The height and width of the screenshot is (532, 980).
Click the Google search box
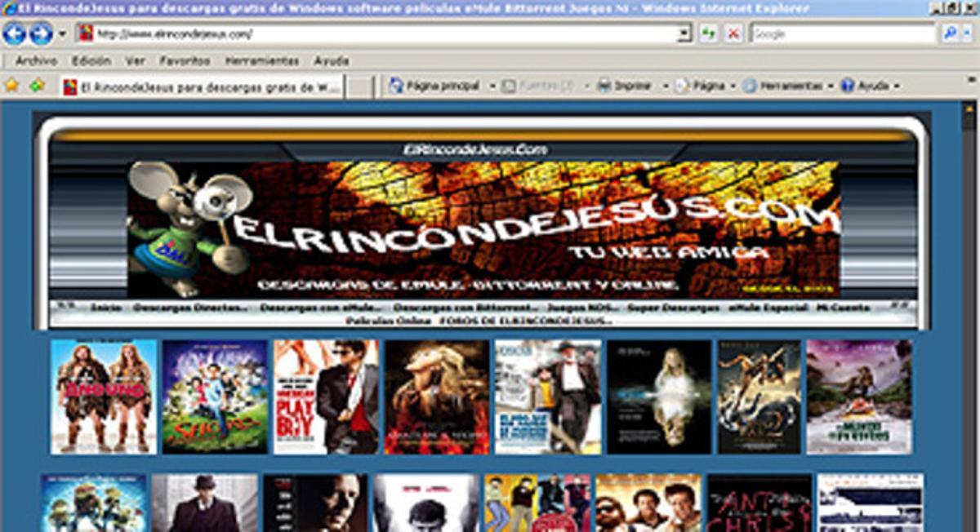coord(842,34)
